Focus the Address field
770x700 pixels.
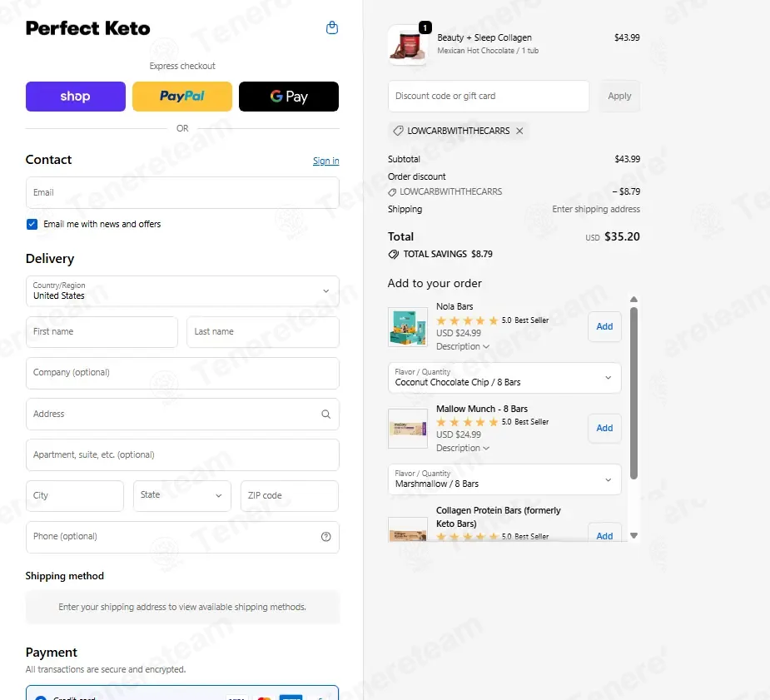click(182, 414)
